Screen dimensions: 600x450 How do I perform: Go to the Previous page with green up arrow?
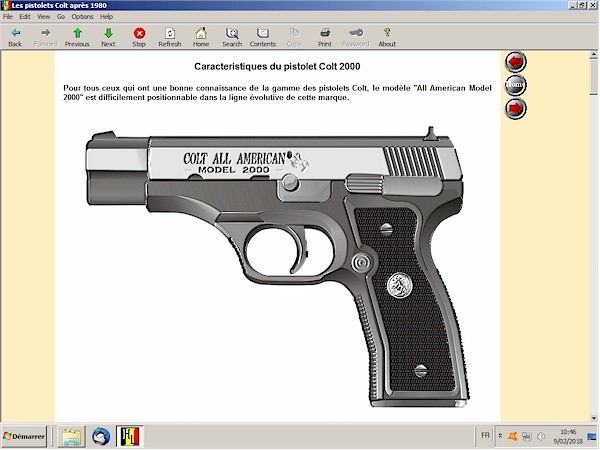pos(77,37)
